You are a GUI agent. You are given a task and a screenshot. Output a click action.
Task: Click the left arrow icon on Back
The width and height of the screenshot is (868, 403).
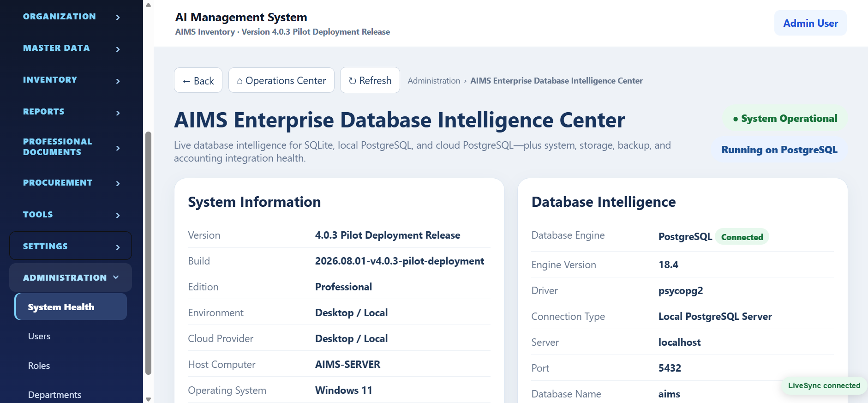[186, 81]
